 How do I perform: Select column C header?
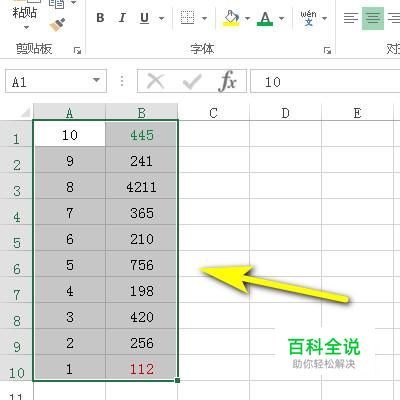(x=213, y=113)
